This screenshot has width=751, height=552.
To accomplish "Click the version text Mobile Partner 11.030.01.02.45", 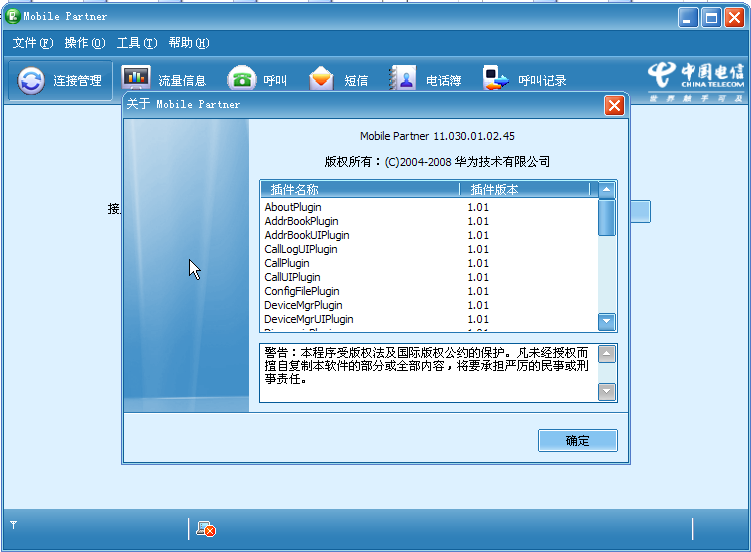I will pos(437,136).
